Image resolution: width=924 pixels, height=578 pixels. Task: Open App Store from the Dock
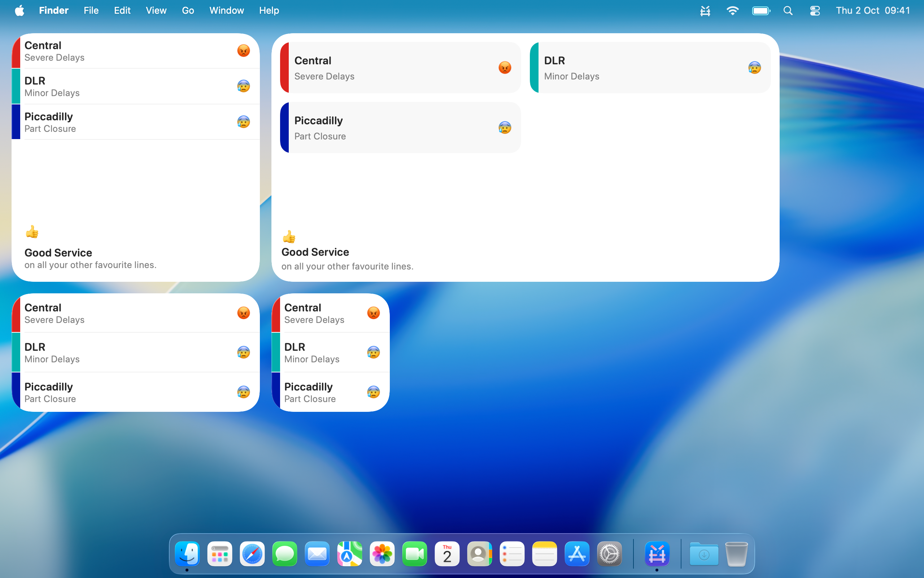(576, 553)
